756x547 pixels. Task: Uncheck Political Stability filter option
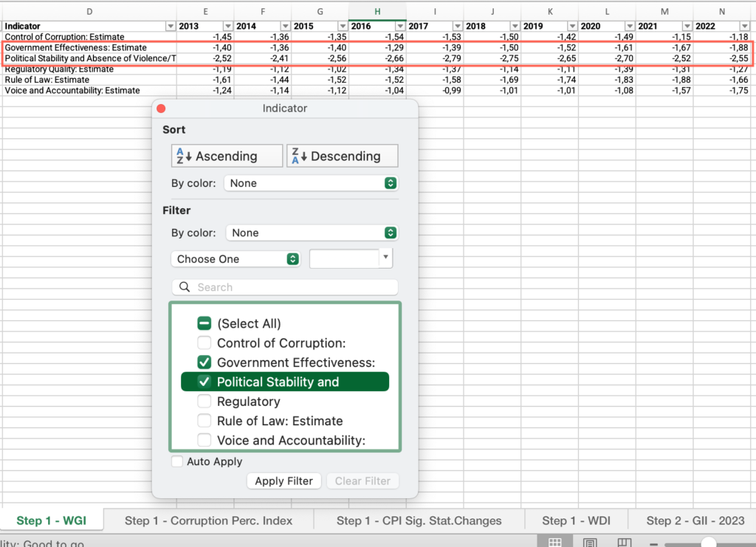(x=205, y=382)
